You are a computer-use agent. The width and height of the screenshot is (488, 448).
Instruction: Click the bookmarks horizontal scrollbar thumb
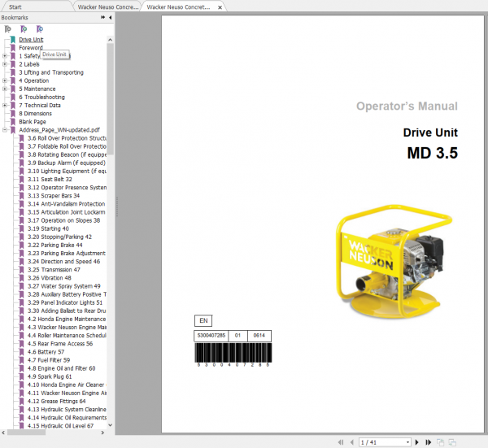click(x=27, y=433)
